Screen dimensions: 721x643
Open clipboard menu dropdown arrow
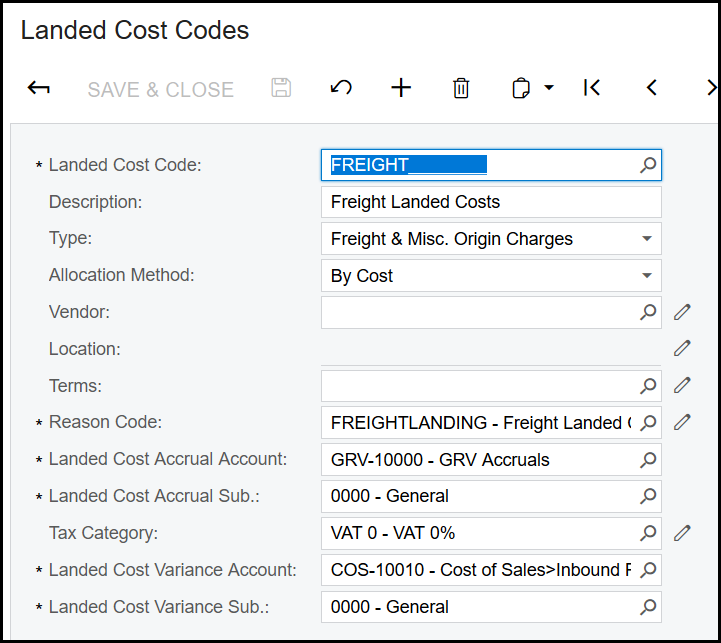pos(549,88)
